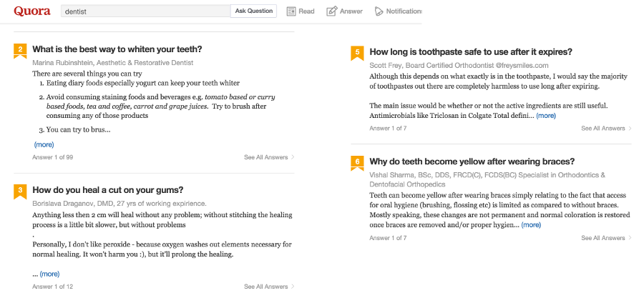Image resolution: width=644 pixels, height=298 pixels.
Task: Click the Answer pencil icon
Action: (x=331, y=11)
